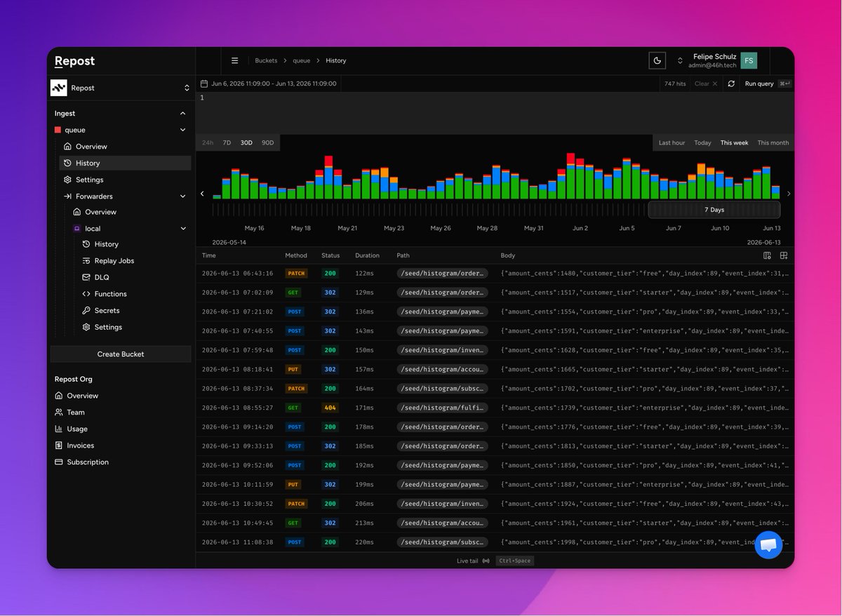Open History under local forwarder

point(106,244)
